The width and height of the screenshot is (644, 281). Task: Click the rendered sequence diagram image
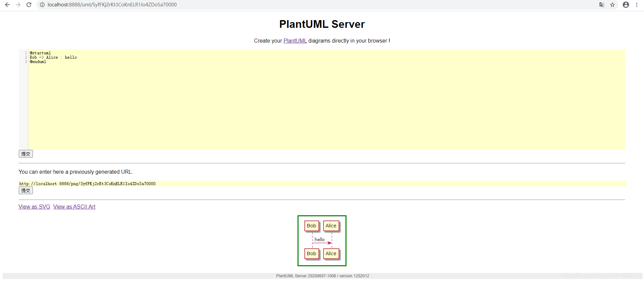[322, 241]
